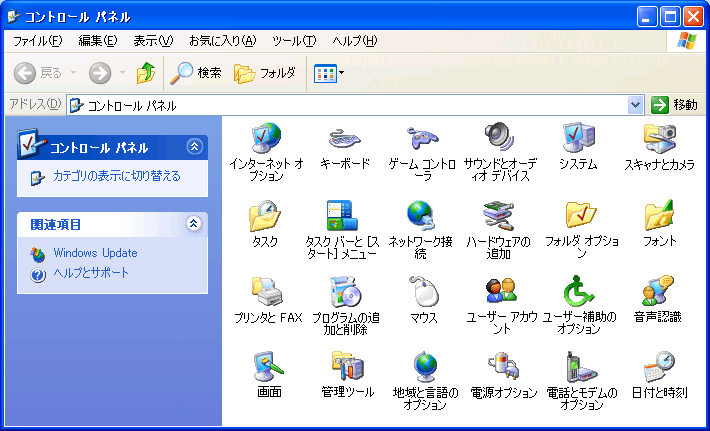This screenshot has width=710, height=431.
Task: Open the address bar dropdown arrow
Action: (x=636, y=105)
